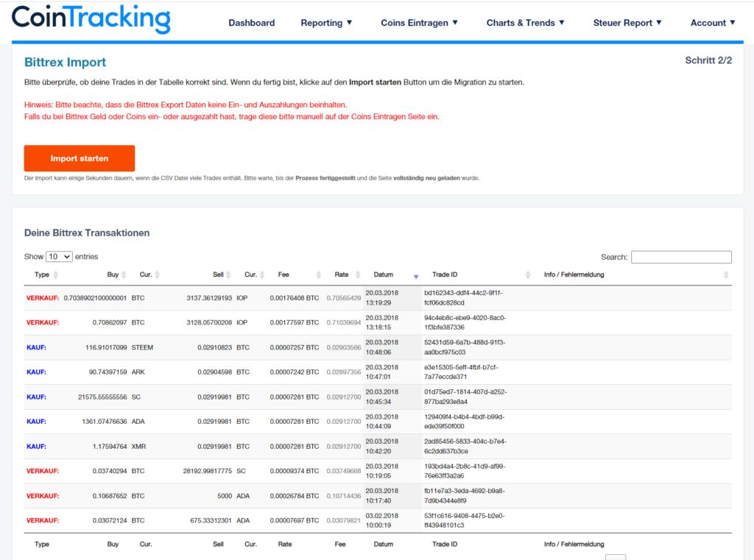754x560 pixels.
Task: Select Trade ID starting bd162343-ddf4
Action: point(463,297)
